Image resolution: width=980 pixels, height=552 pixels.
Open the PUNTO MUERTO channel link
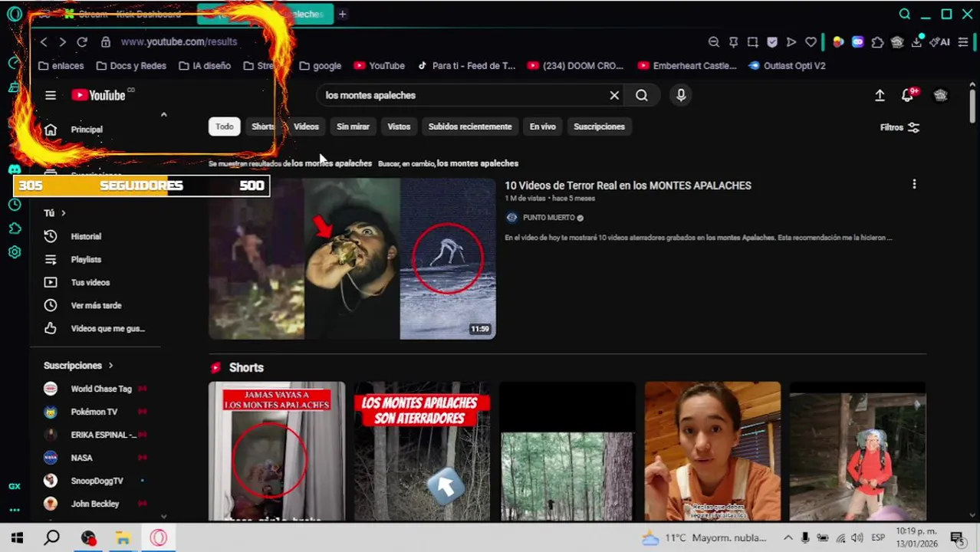(x=548, y=218)
